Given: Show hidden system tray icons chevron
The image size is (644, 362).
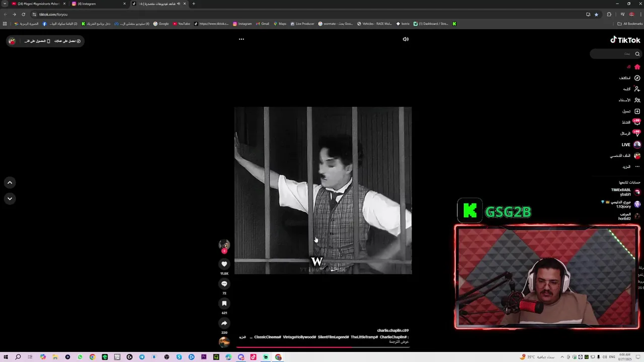Looking at the screenshot, I should pyautogui.click(x=562, y=357).
